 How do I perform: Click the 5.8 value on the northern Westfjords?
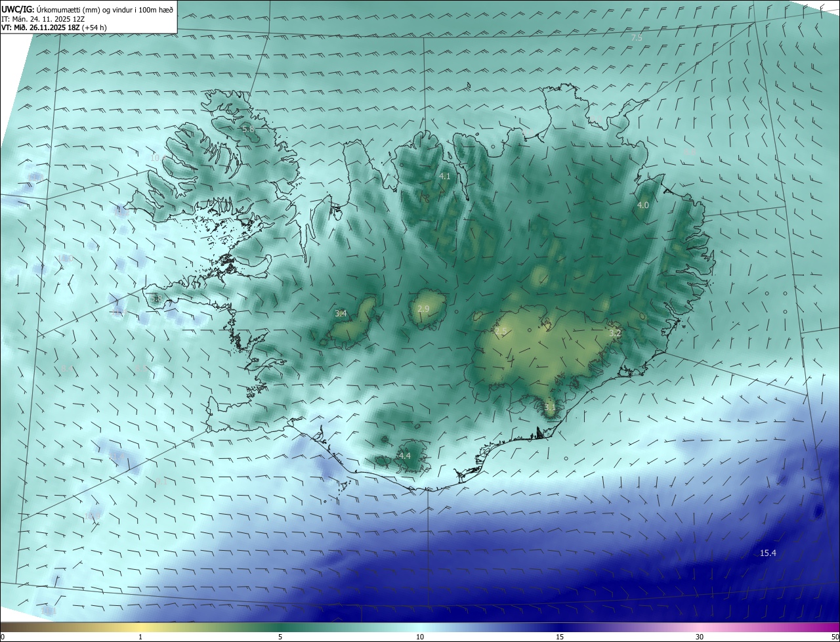click(x=248, y=129)
